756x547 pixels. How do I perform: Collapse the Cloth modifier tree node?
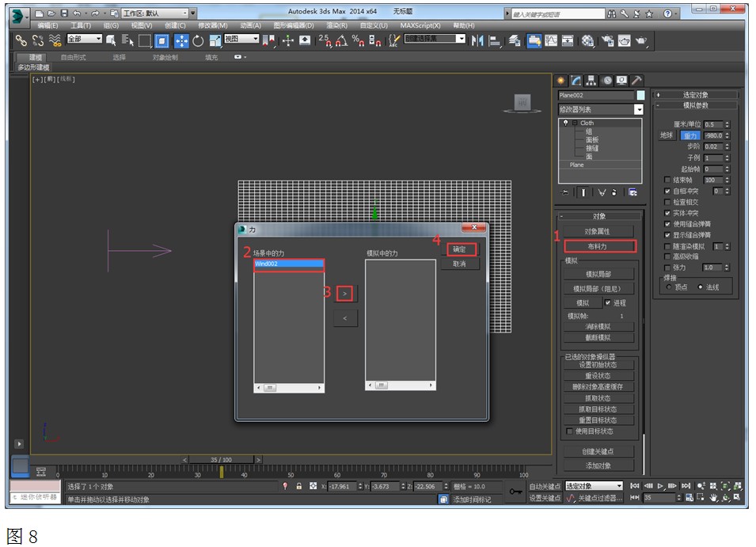575,123
